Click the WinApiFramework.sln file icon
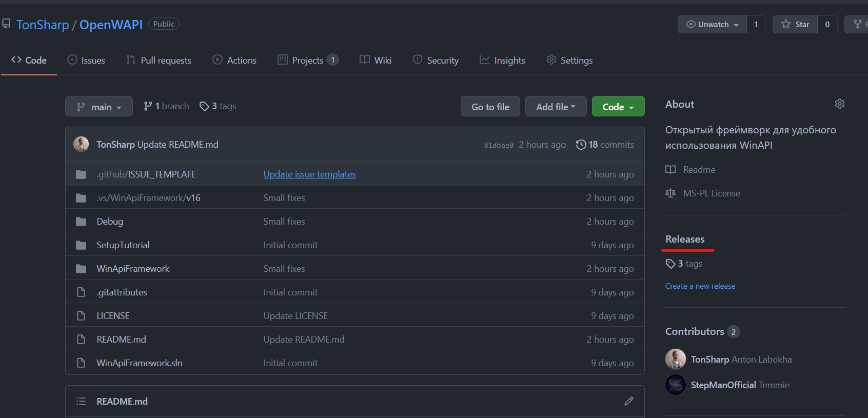This screenshot has width=868, height=418. [81, 363]
